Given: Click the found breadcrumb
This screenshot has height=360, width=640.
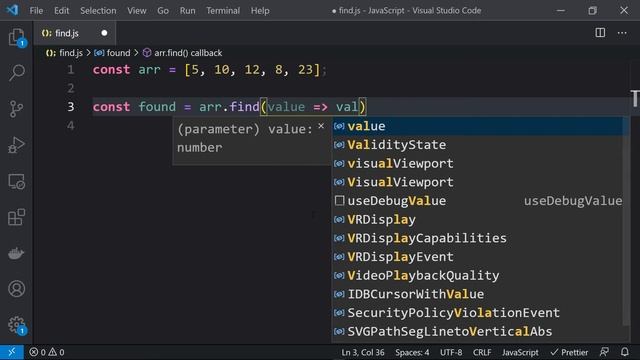Looking at the screenshot, I should click(x=112, y=53).
